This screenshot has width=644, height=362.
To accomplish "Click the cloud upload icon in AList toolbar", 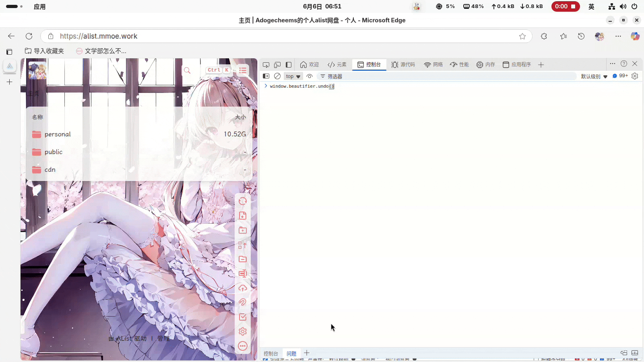I will tap(243, 288).
